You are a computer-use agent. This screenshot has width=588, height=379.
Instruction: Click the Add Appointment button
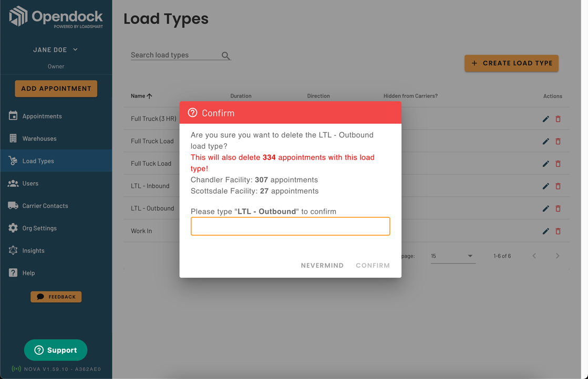(56, 89)
